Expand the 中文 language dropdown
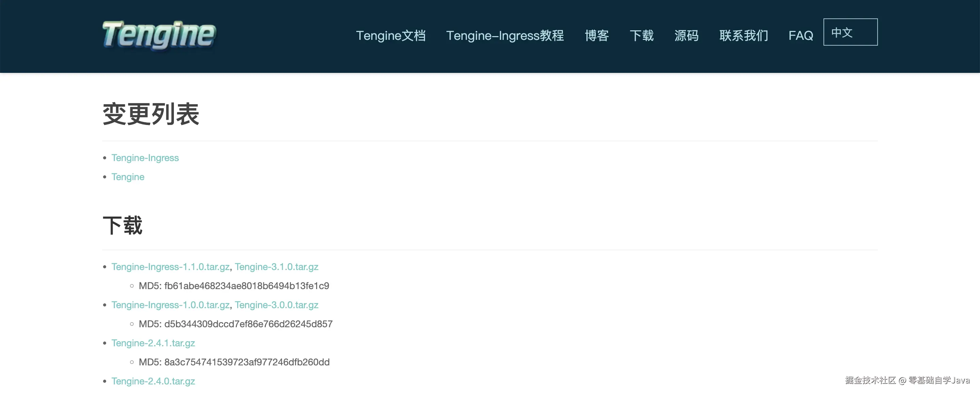Image resolution: width=980 pixels, height=395 pixels. coord(850,32)
